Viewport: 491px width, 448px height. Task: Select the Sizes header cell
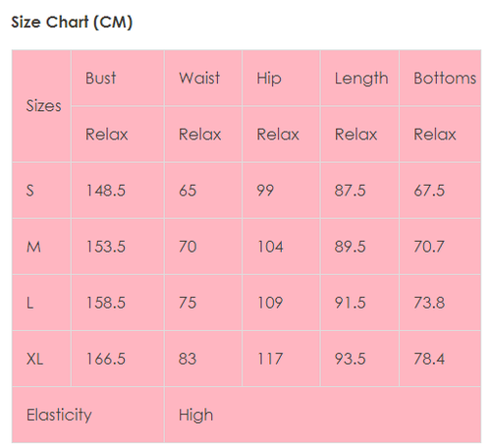click(x=41, y=106)
